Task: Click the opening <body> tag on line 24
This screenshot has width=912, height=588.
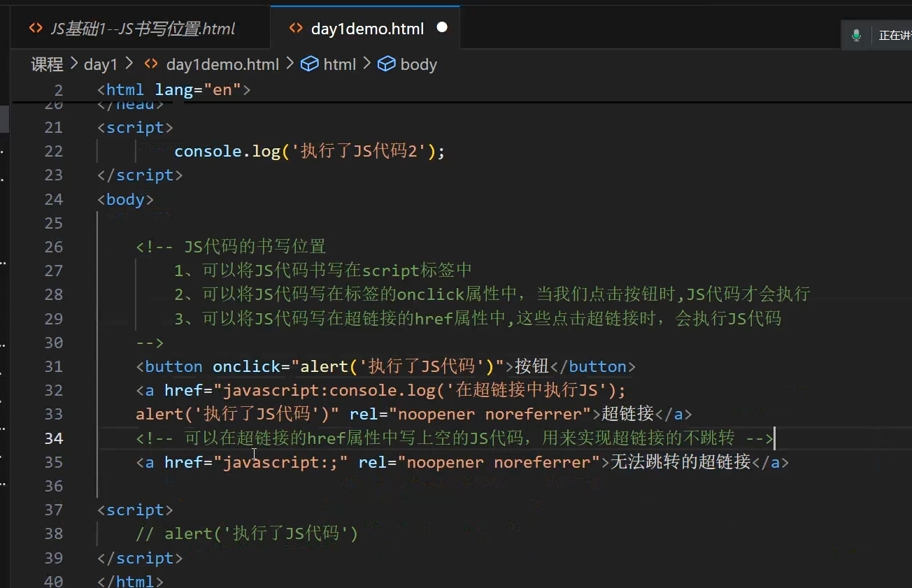Action: coord(125,199)
